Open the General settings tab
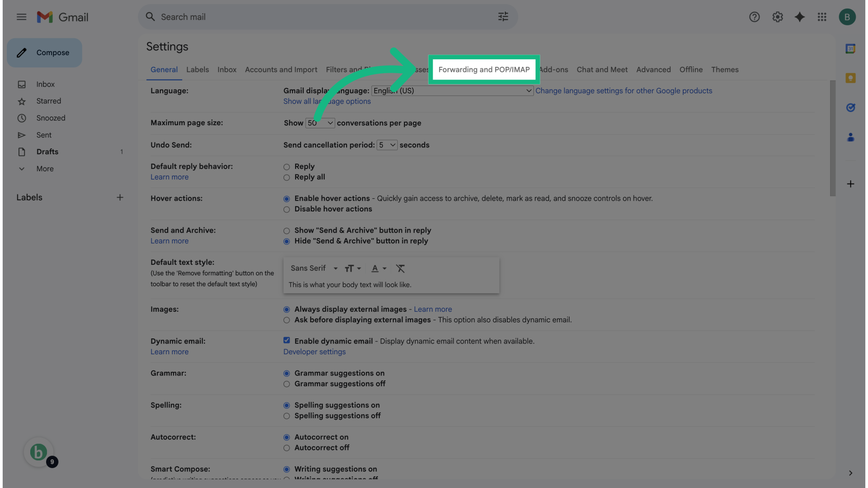The width and height of the screenshot is (868, 488). (x=164, y=70)
